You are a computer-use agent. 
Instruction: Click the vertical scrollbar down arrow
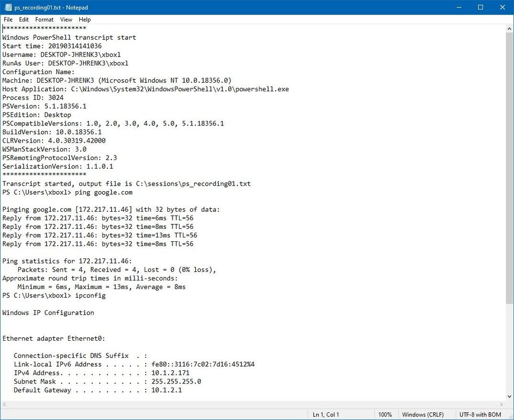click(x=509, y=397)
